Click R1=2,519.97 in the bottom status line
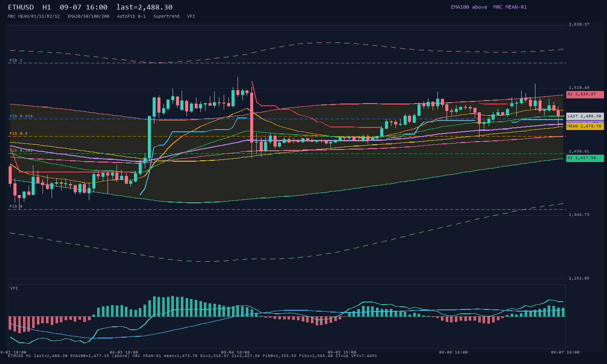The image size is (607, 364). tap(214, 356)
